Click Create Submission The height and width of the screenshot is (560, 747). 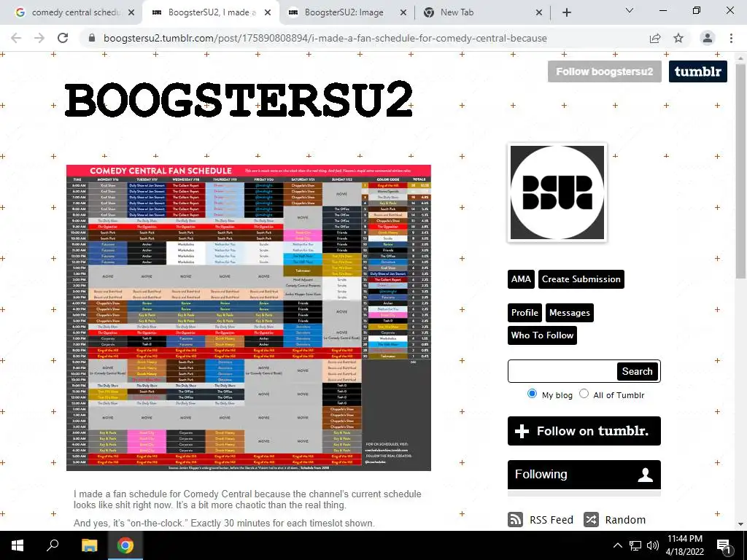point(581,279)
